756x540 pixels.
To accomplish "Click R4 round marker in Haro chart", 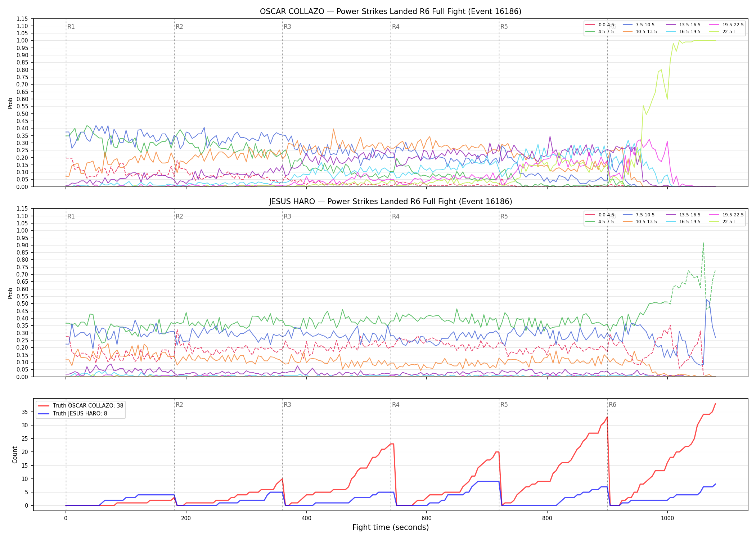I will 396,216.
